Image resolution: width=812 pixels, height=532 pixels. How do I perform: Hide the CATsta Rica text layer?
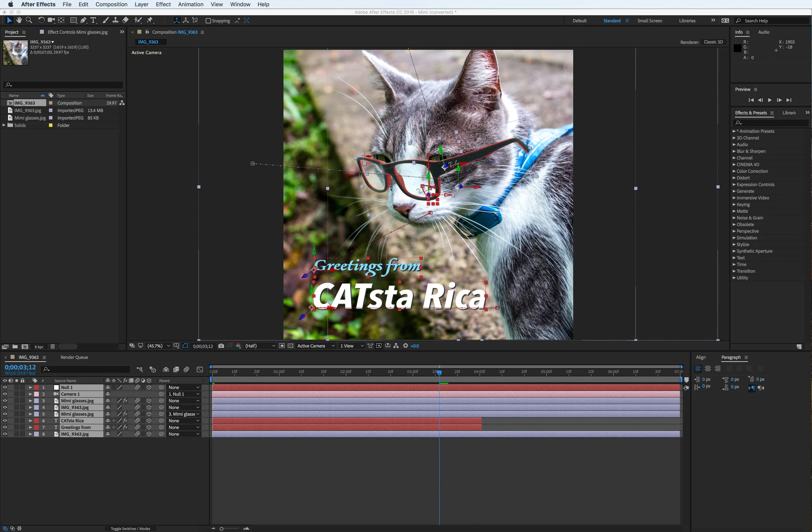tap(5, 421)
